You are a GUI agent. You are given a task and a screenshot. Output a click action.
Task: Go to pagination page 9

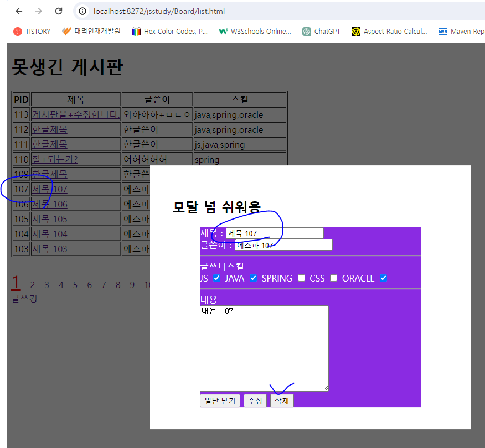click(132, 285)
